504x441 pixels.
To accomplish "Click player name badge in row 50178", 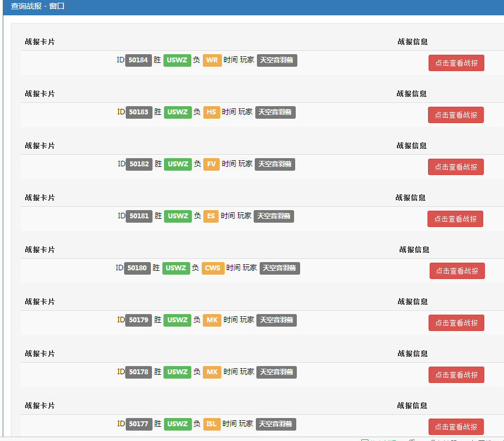I will [x=277, y=372].
